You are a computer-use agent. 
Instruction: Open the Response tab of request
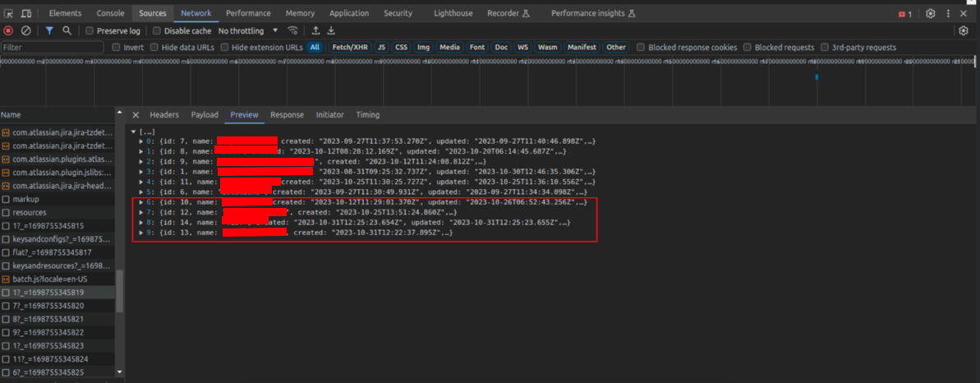pyautogui.click(x=287, y=115)
